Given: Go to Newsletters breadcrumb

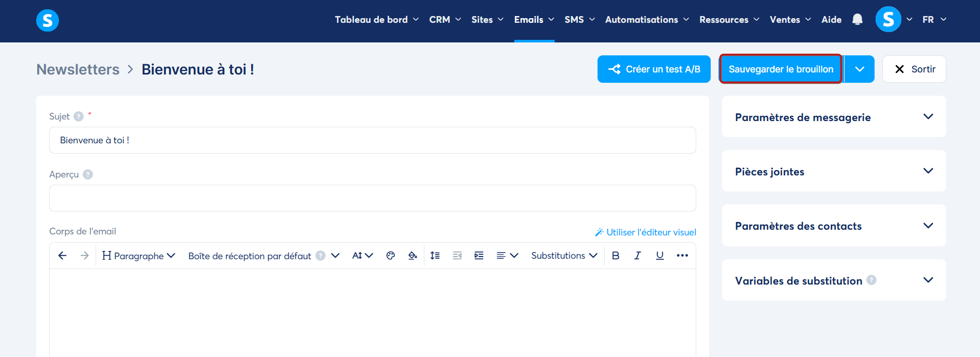Looking at the screenshot, I should click(x=78, y=69).
